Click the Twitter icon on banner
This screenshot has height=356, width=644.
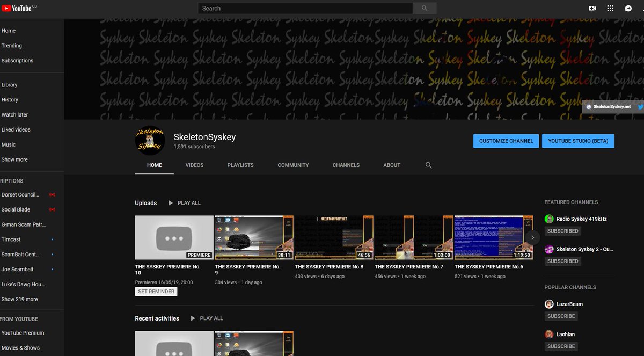click(641, 106)
